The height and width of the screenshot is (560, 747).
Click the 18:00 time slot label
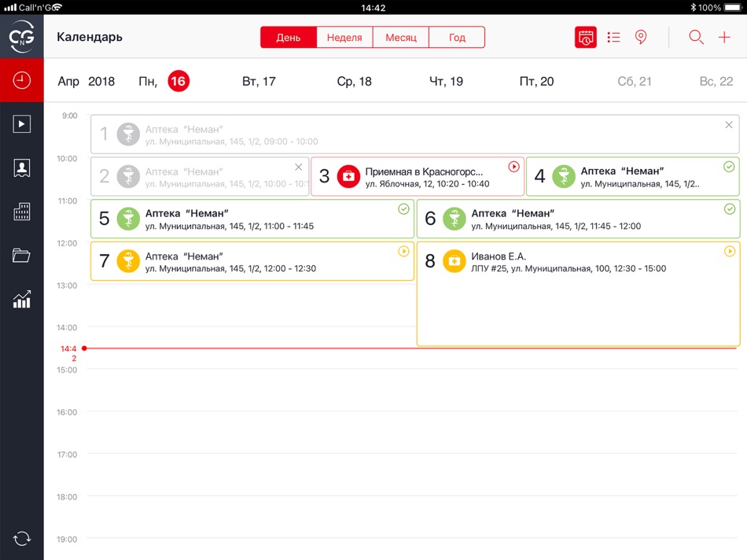point(67,497)
